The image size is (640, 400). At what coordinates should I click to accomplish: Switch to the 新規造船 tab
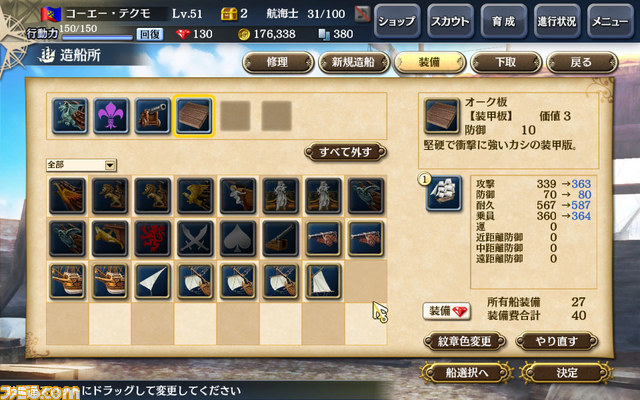click(x=353, y=62)
